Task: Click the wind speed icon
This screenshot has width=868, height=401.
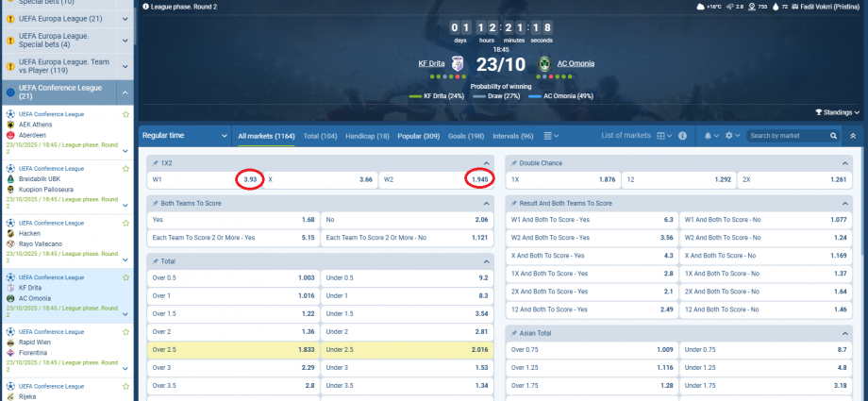Action: point(729,7)
